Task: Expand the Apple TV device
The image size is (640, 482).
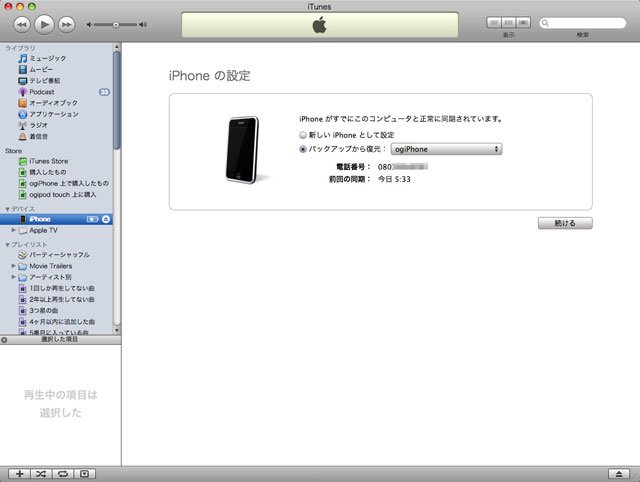Action: 13,230
